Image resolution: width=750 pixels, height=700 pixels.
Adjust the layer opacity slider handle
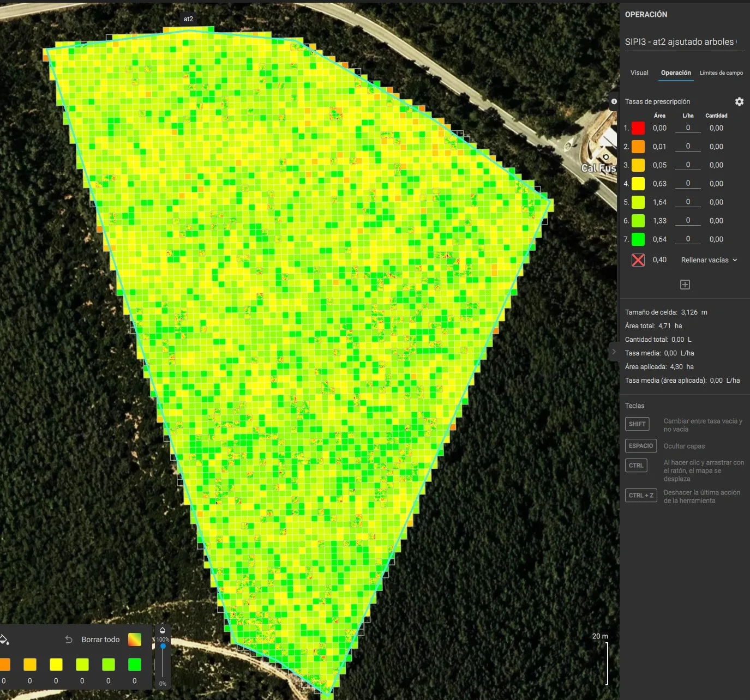point(163,646)
